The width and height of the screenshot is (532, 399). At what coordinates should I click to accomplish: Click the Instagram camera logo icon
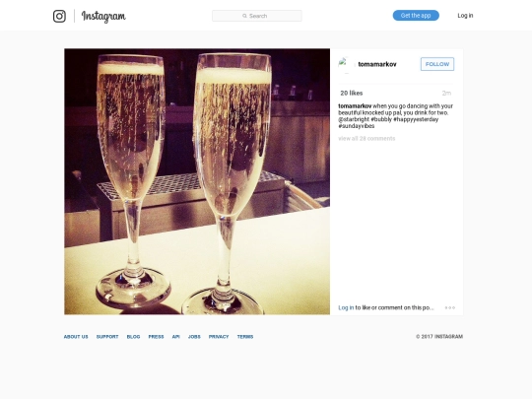[59, 16]
